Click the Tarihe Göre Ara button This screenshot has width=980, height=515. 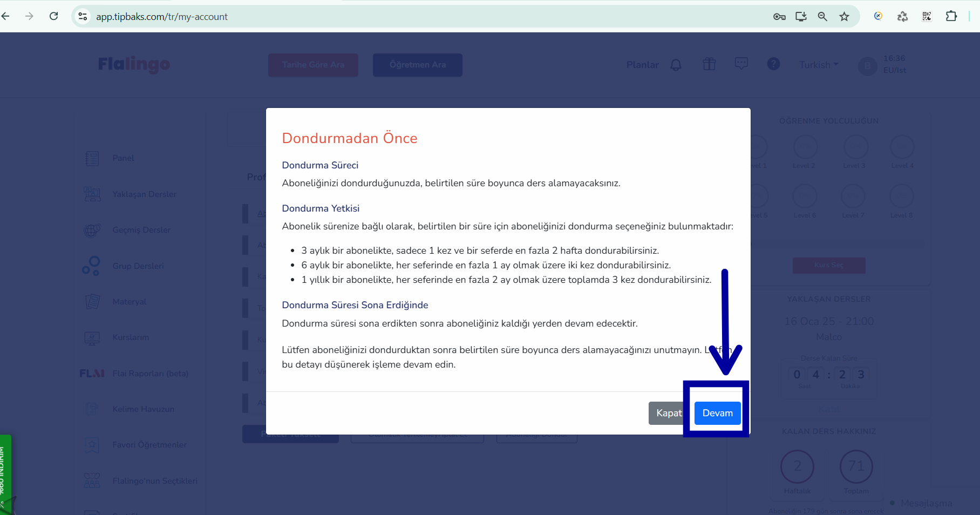pyautogui.click(x=313, y=65)
